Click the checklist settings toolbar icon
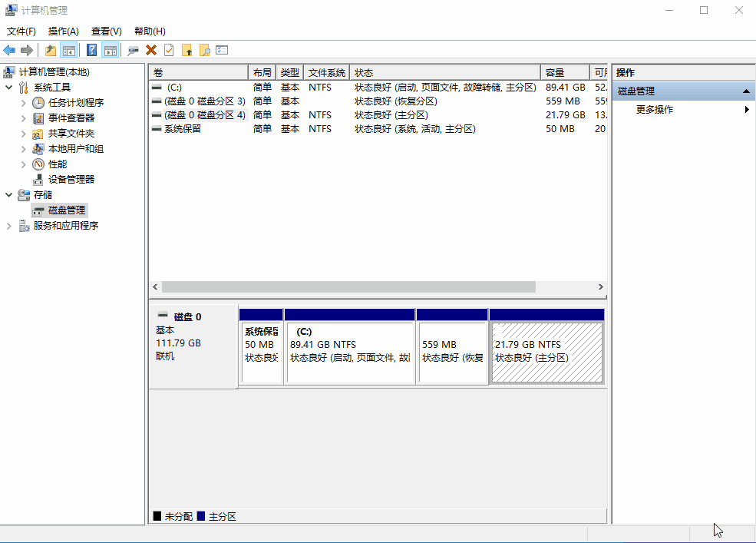The width and height of the screenshot is (756, 543). [x=222, y=50]
